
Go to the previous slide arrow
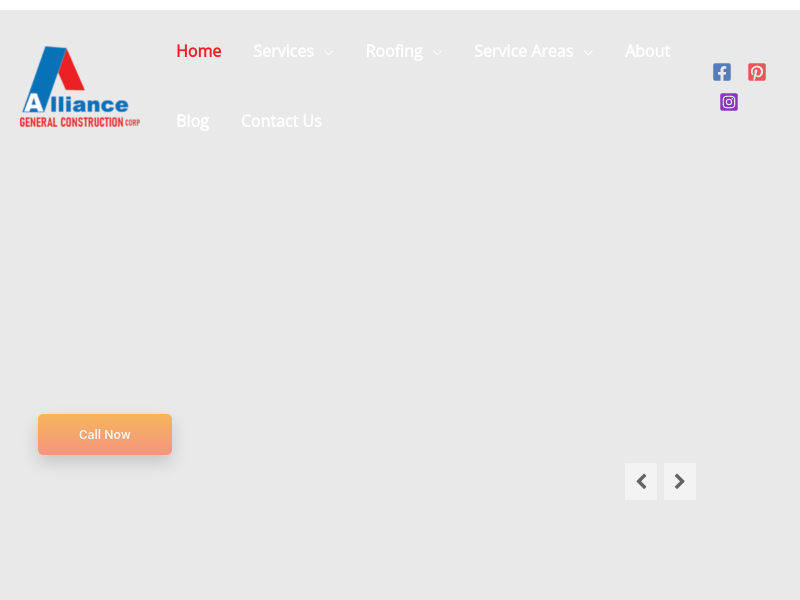click(x=641, y=481)
